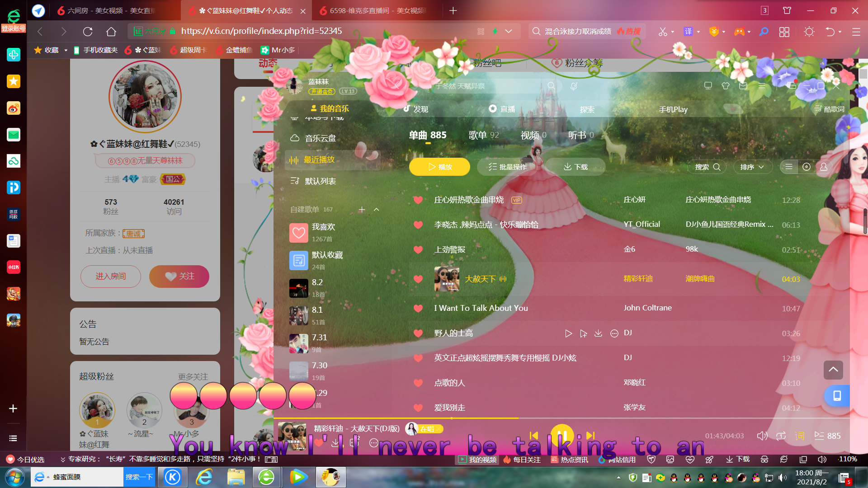Open 批量操作 batch operations
Image resolution: width=868 pixels, height=488 pixels.
[507, 167]
